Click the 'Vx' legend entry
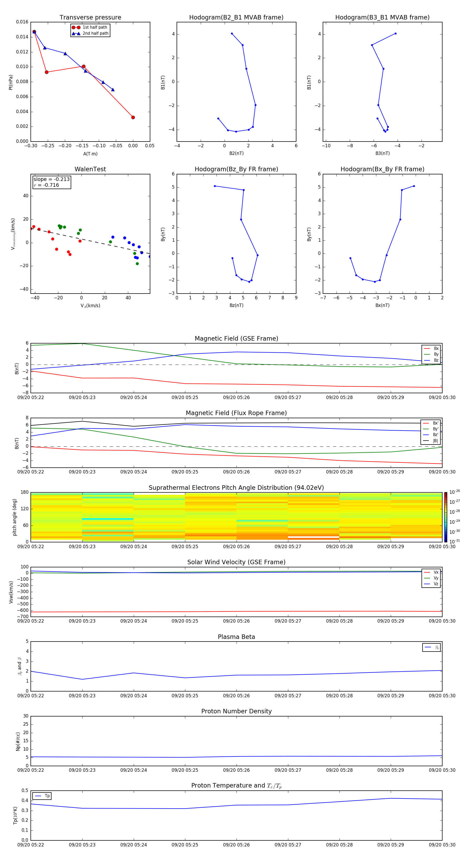The image size is (473, 868). (431, 572)
